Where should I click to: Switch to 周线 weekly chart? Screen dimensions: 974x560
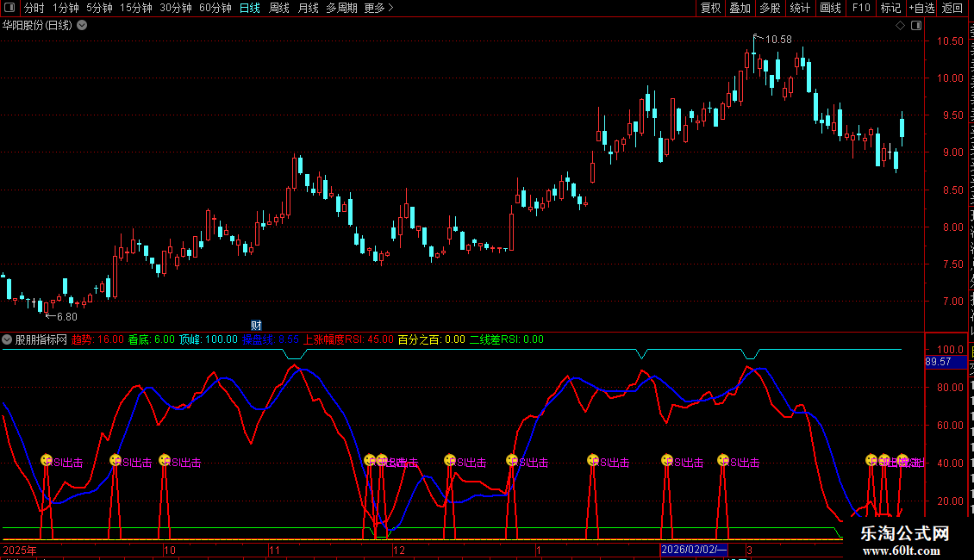click(x=279, y=8)
